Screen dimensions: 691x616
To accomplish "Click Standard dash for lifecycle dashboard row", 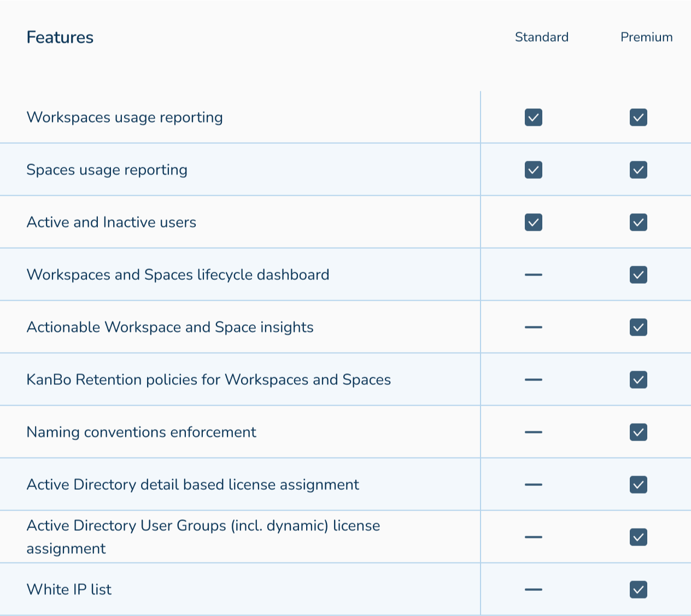I will click(533, 275).
